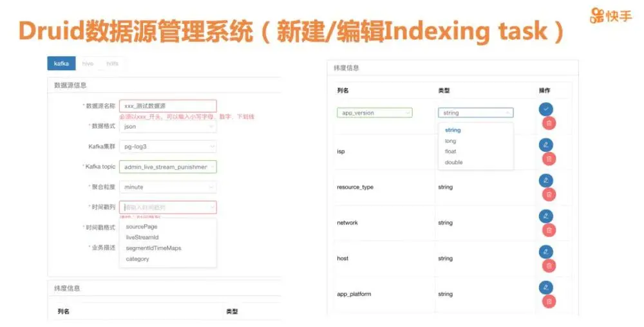Select long in the type list
This screenshot has width=644, height=327.
click(476, 141)
